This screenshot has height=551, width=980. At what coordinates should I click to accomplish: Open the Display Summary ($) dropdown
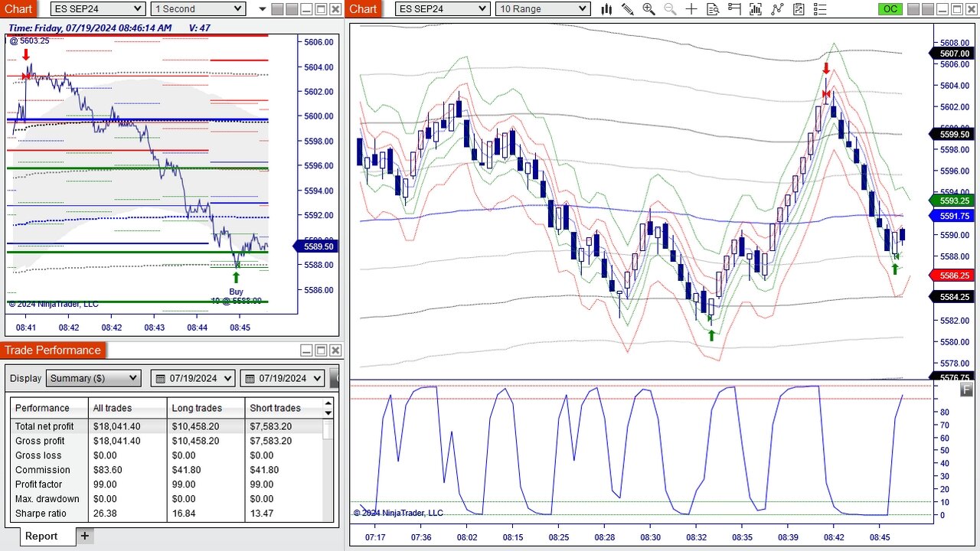[93, 378]
